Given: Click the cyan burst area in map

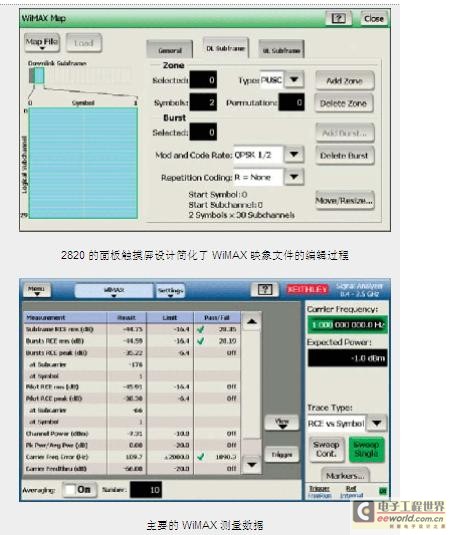Looking at the screenshot, I should click(83, 163).
